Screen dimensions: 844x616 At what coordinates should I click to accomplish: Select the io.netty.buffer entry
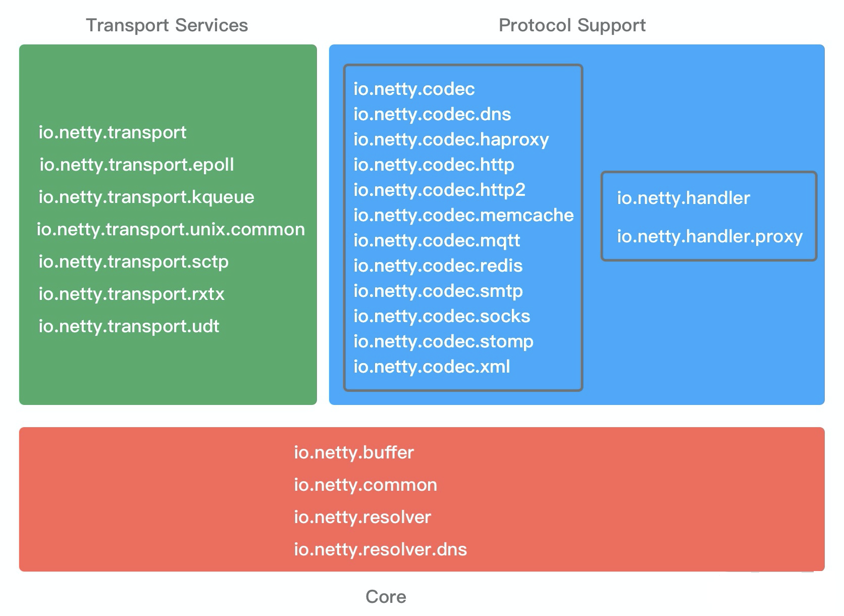coord(354,453)
